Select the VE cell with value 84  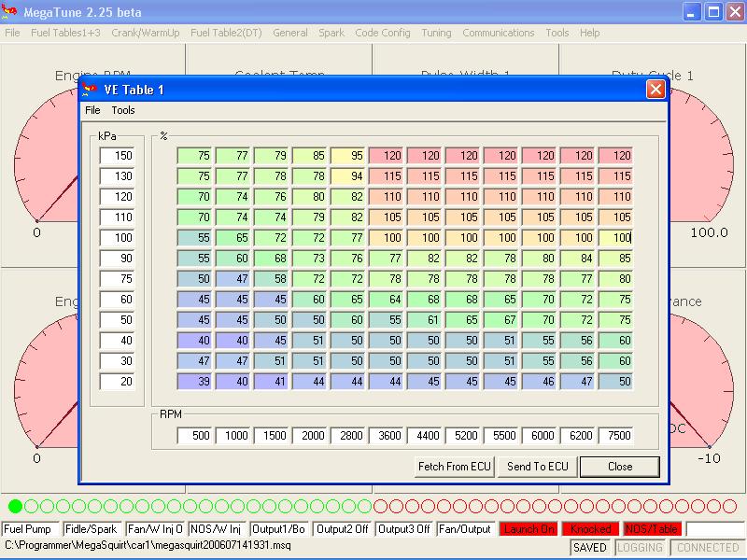point(577,259)
